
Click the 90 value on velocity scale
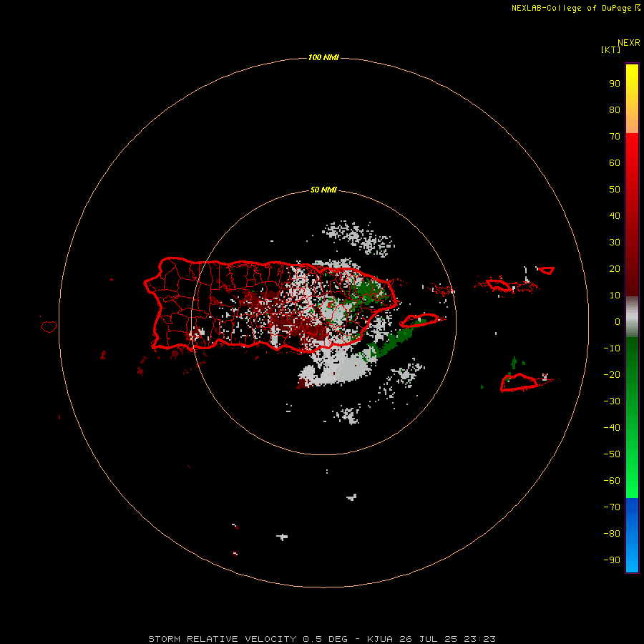point(615,84)
